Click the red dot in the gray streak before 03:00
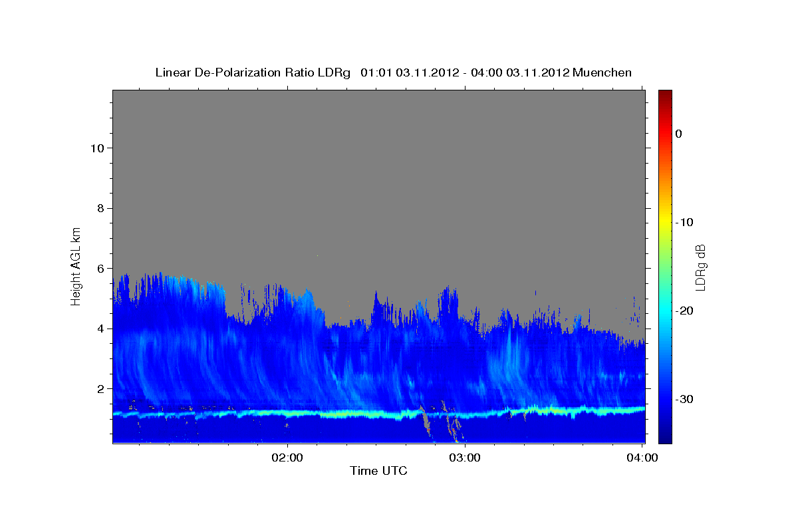The image size is (798, 532). (428, 430)
